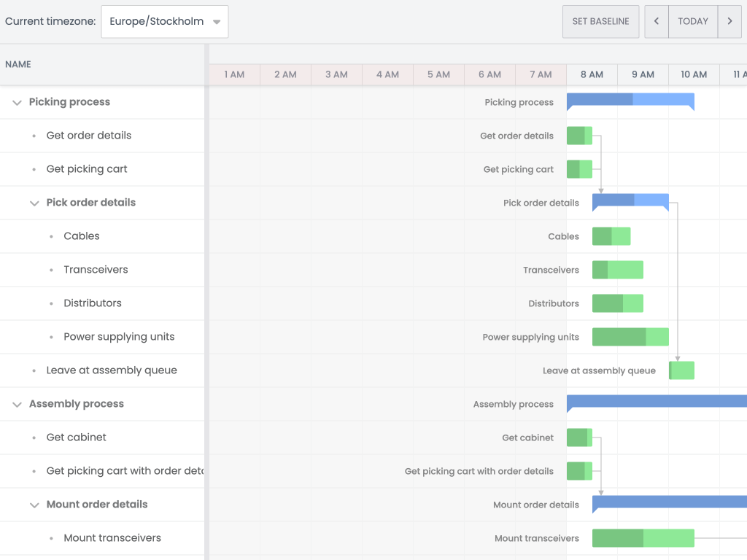Click the 3 AM timeline header cell
Image resolution: width=747 pixels, height=560 pixels.
[336, 75]
